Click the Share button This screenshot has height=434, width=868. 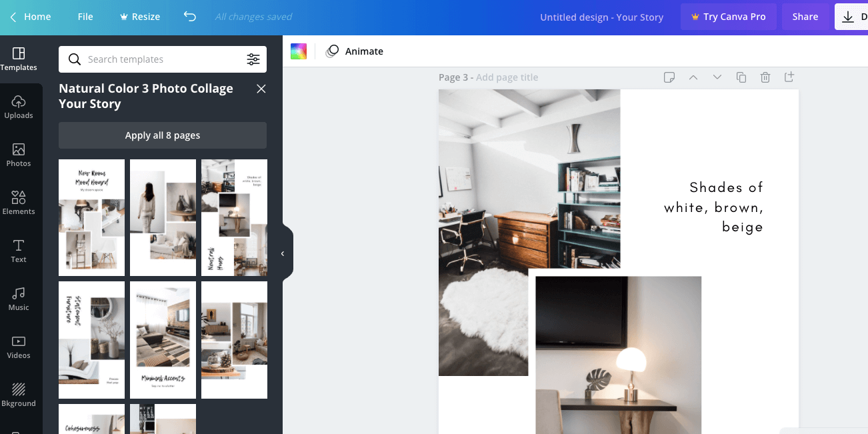pyautogui.click(x=805, y=17)
